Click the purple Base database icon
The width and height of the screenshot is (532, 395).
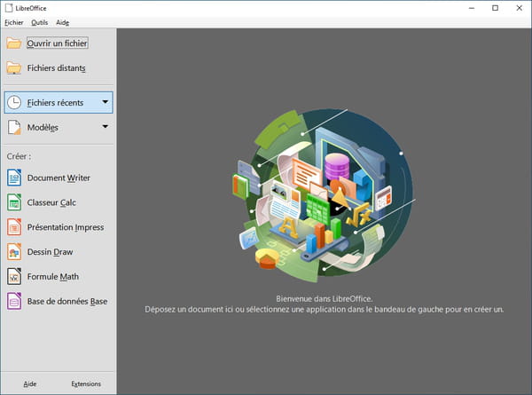[x=14, y=301]
